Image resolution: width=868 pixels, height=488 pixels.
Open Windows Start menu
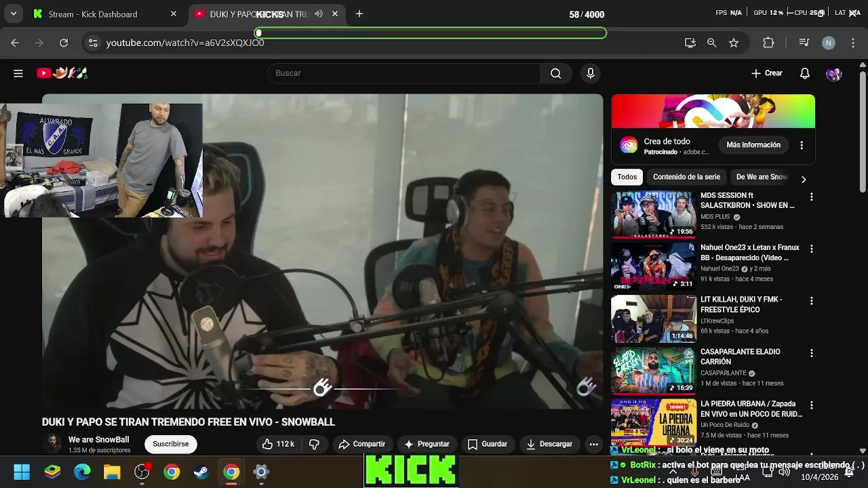22,472
